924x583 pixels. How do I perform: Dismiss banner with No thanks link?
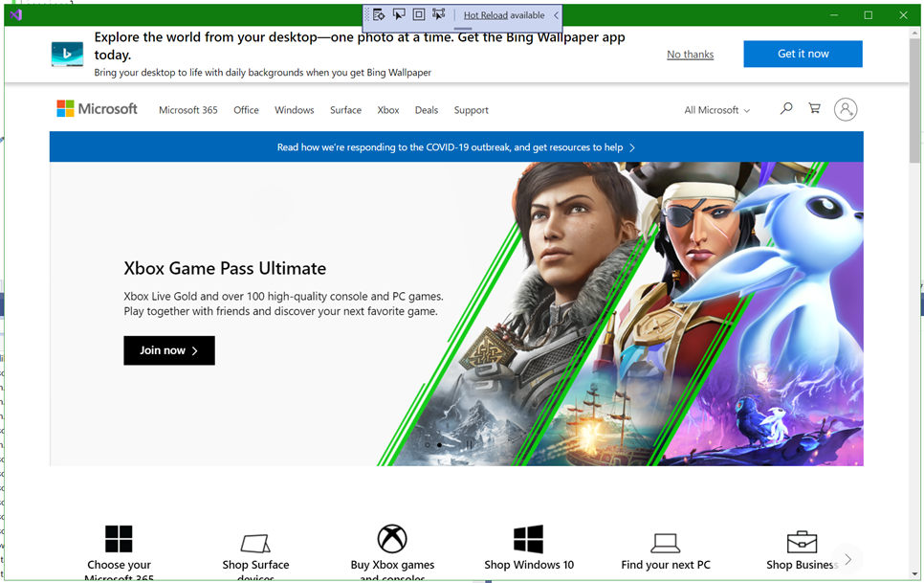coord(690,55)
